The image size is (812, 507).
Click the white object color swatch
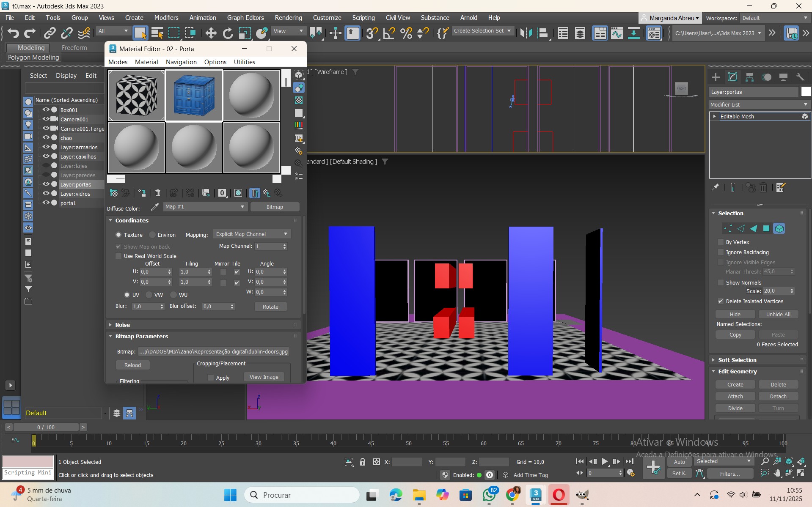806,92
